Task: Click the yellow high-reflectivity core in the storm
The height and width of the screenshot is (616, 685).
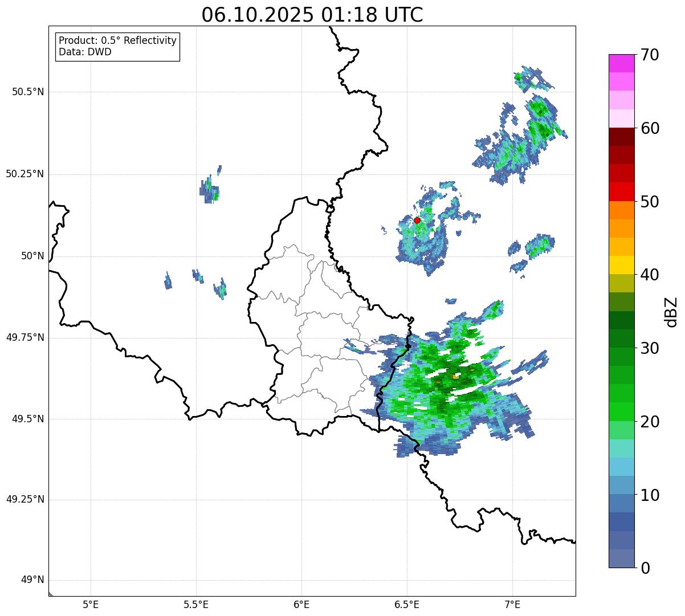Action: [x=455, y=377]
